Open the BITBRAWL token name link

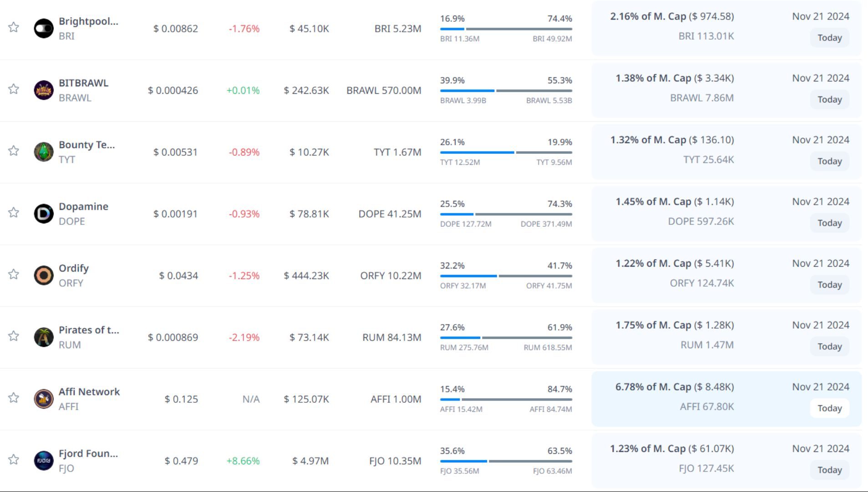pos(83,83)
